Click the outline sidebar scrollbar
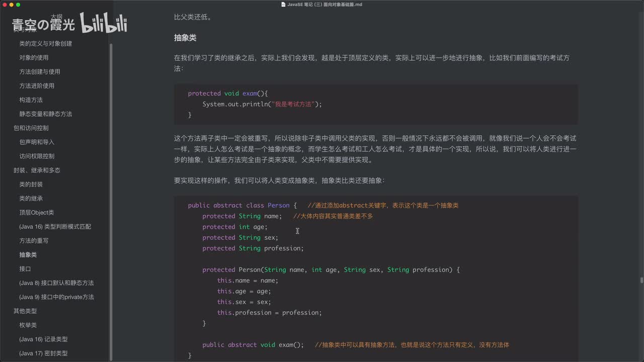 pos(111,201)
